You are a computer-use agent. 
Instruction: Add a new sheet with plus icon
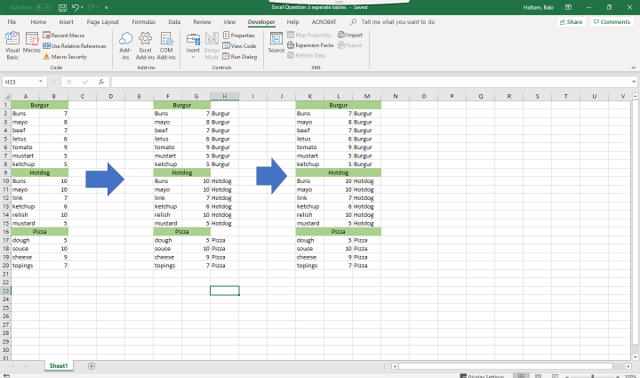(91, 366)
